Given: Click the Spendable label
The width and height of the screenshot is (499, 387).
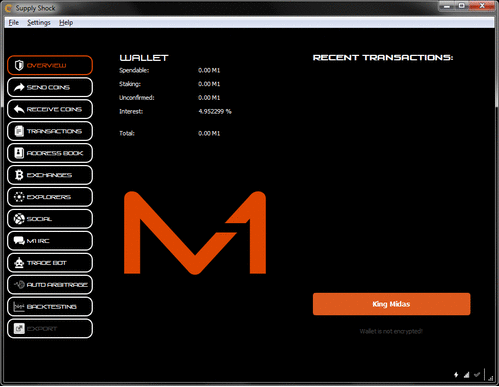Looking at the screenshot, I should pos(134,70).
